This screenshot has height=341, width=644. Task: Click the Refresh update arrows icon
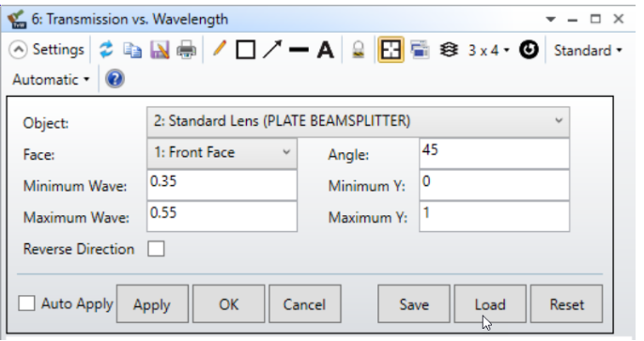[106, 50]
